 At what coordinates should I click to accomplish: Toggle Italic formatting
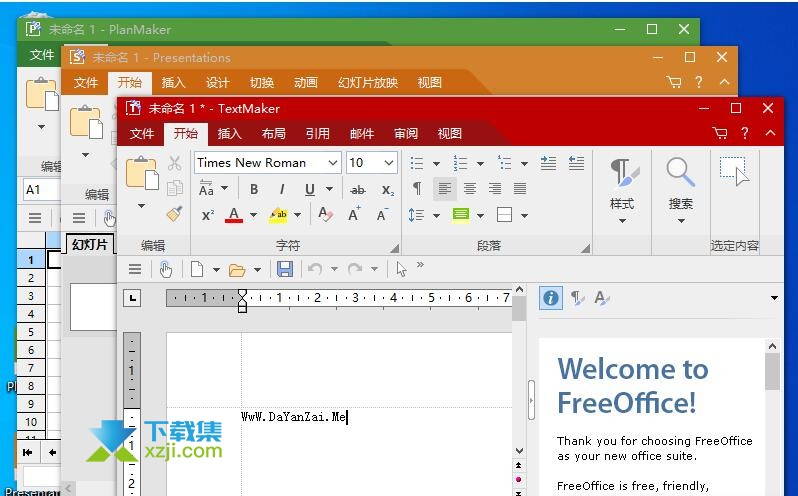[x=281, y=189]
